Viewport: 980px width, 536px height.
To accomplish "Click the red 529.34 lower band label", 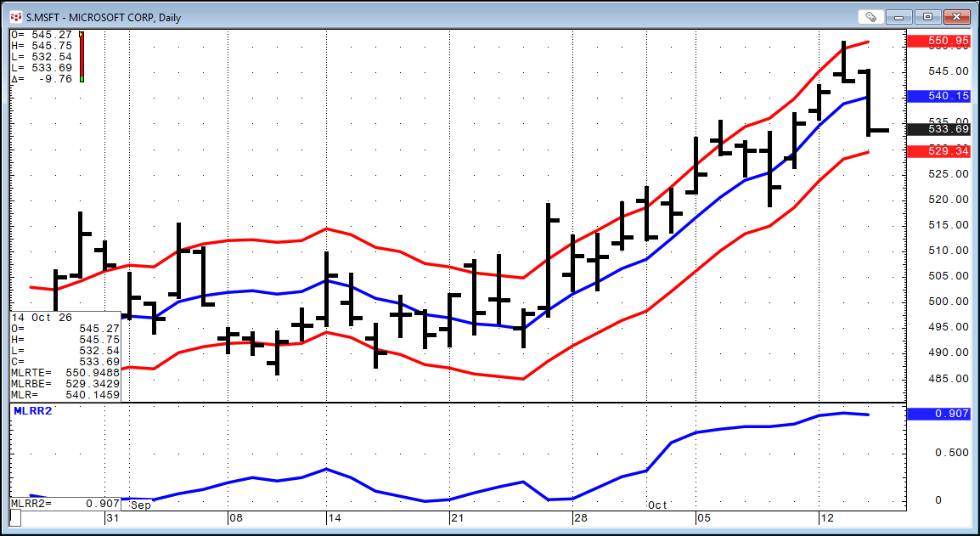I will (938, 152).
